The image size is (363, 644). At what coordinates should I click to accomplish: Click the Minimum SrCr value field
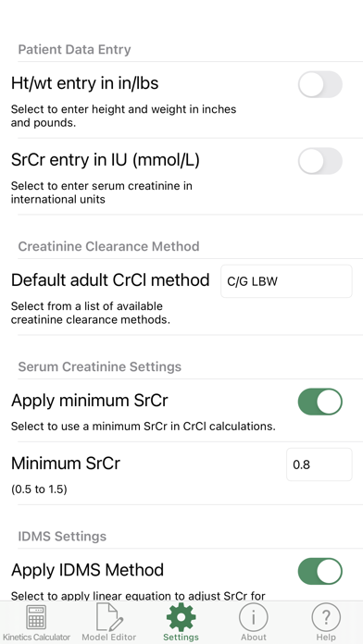[x=319, y=464]
